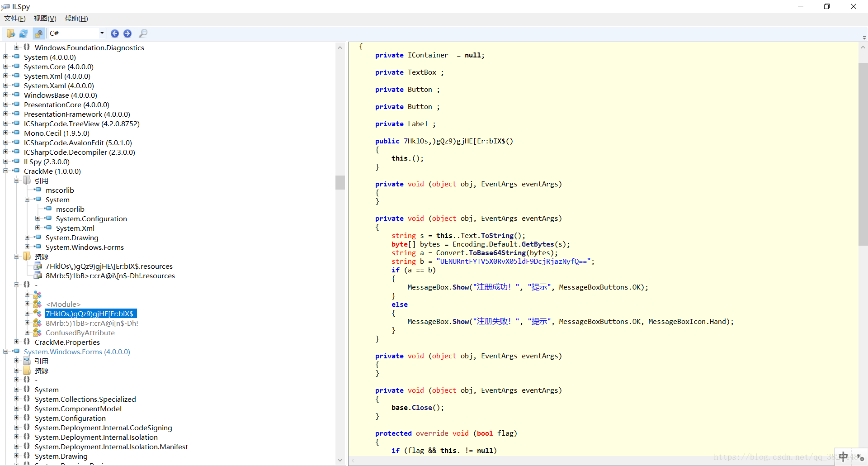Collapse the CrackMe (1.0.0.0) assembly
The image size is (868, 466).
tap(5, 171)
